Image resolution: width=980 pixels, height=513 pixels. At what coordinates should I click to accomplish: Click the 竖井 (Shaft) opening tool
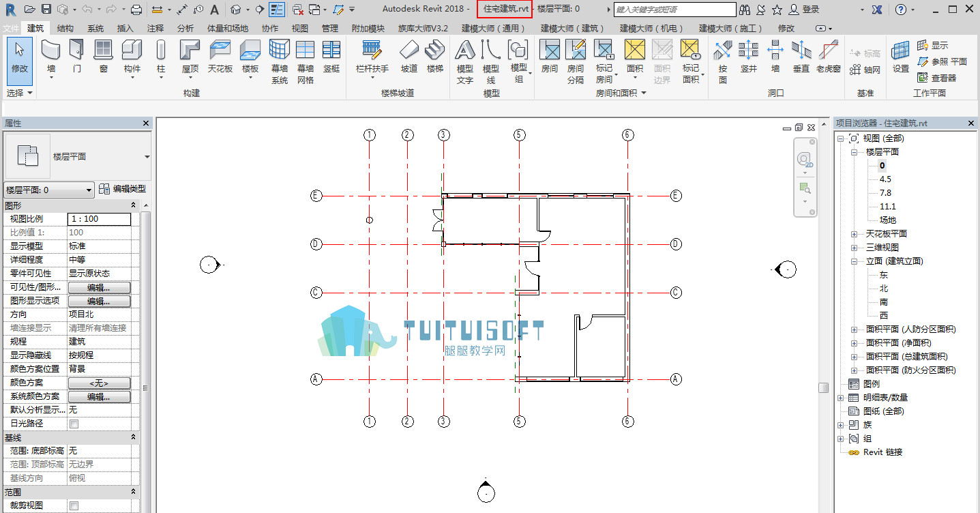point(749,56)
